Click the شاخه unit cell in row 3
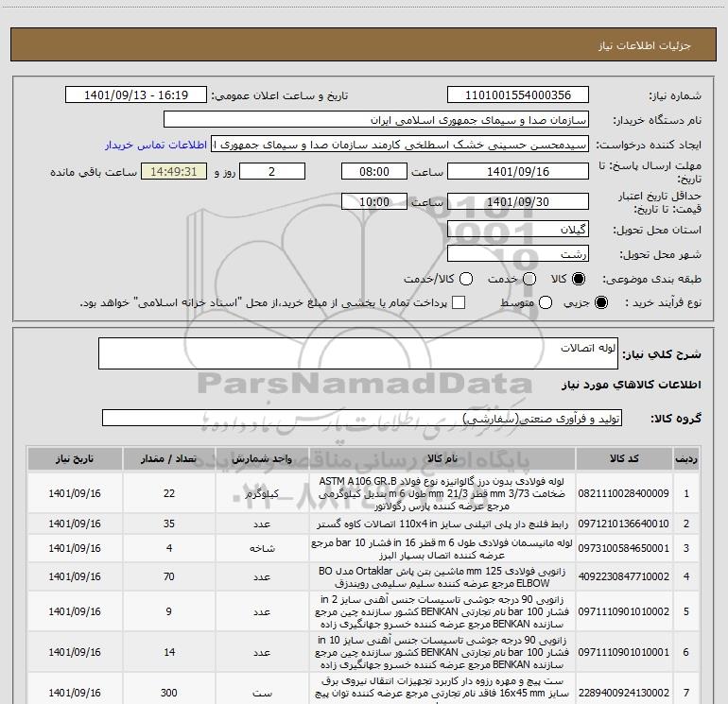The width and height of the screenshot is (728, 704). tap(262, 548)
